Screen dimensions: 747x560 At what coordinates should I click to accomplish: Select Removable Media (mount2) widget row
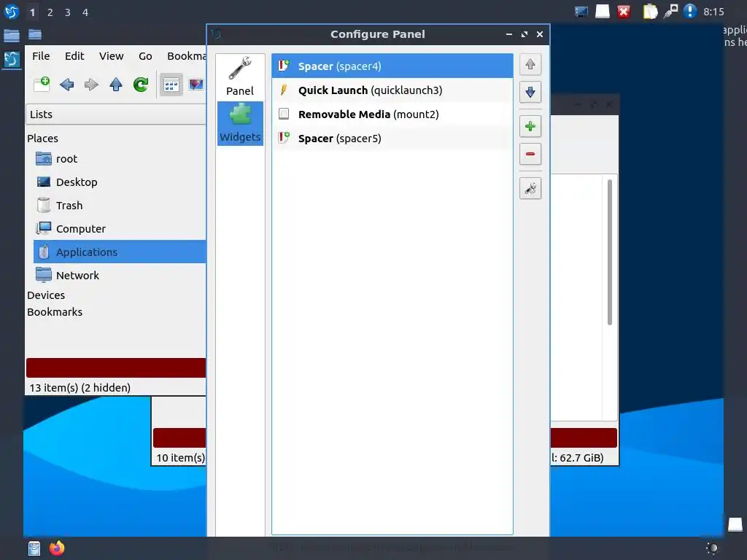392,114
